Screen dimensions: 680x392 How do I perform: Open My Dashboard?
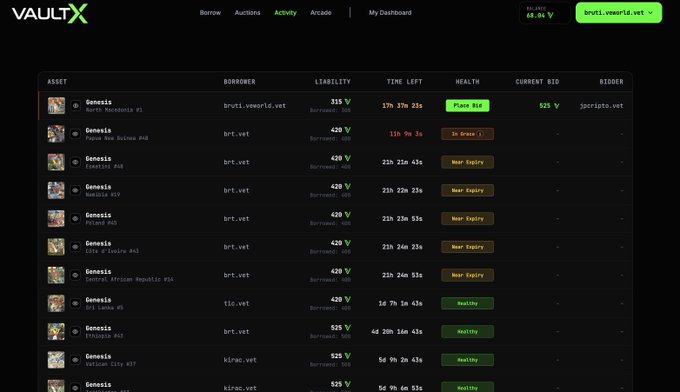(390, 13)
